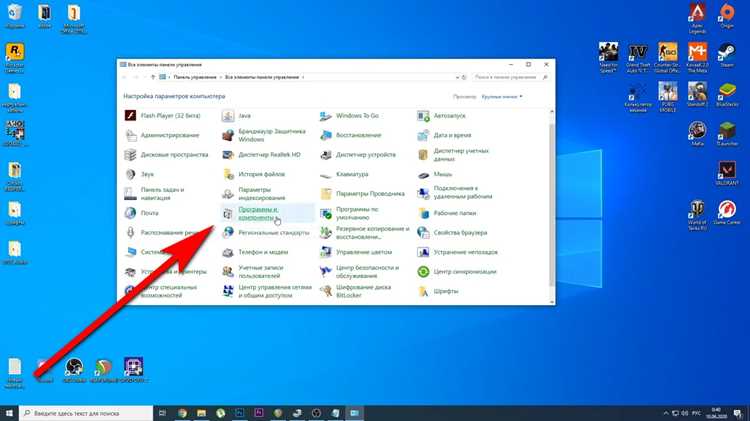
Task: Click the taskbar search box
Action: [86, 413]
